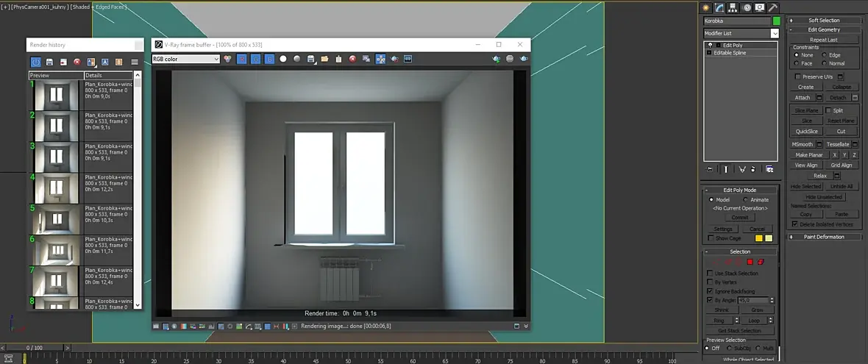Click the region render teapot icon
Screen dimensions: 868x364
pos(394,59)
